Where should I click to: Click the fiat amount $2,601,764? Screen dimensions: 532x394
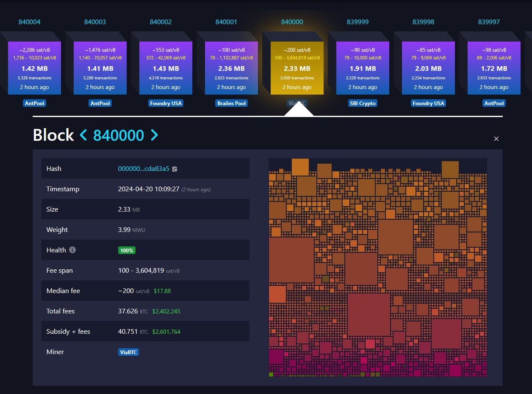pos(166,332)
